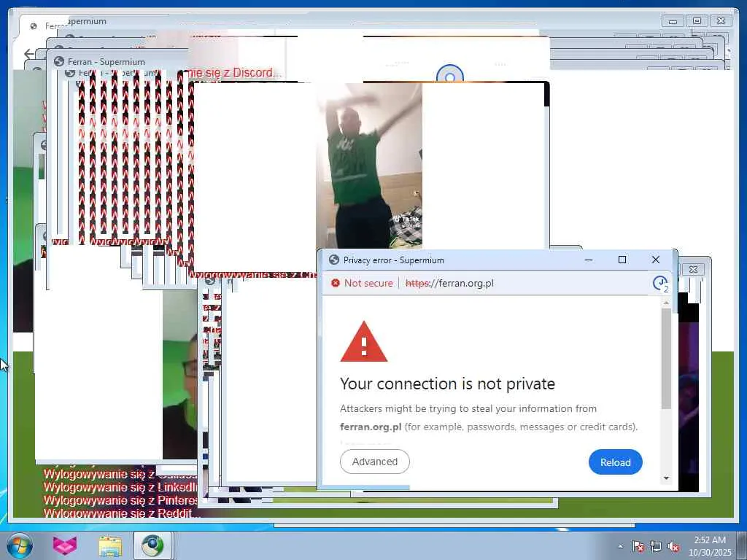
Task: Click the scroll-up arrow in Privacy error window
Action: coord(666,303)
